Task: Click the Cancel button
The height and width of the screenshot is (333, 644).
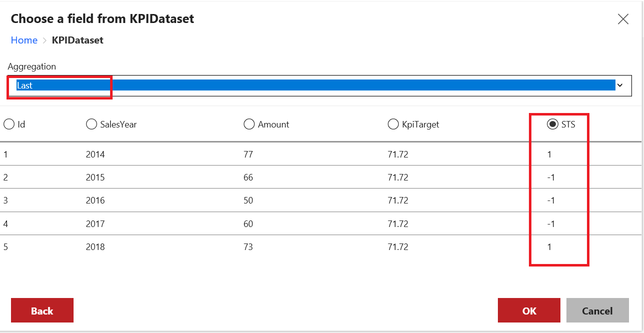Action: click(x=597, y=310)
